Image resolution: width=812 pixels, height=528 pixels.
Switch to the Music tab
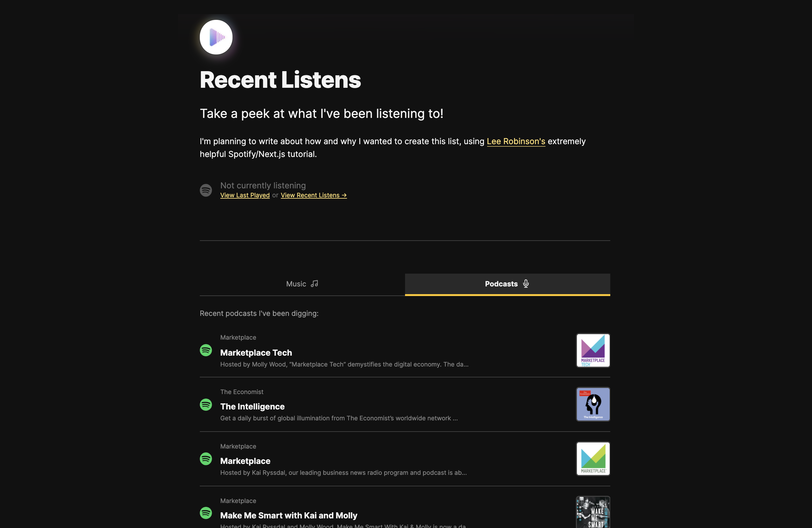pyautogui.click(x=301, y=284)
